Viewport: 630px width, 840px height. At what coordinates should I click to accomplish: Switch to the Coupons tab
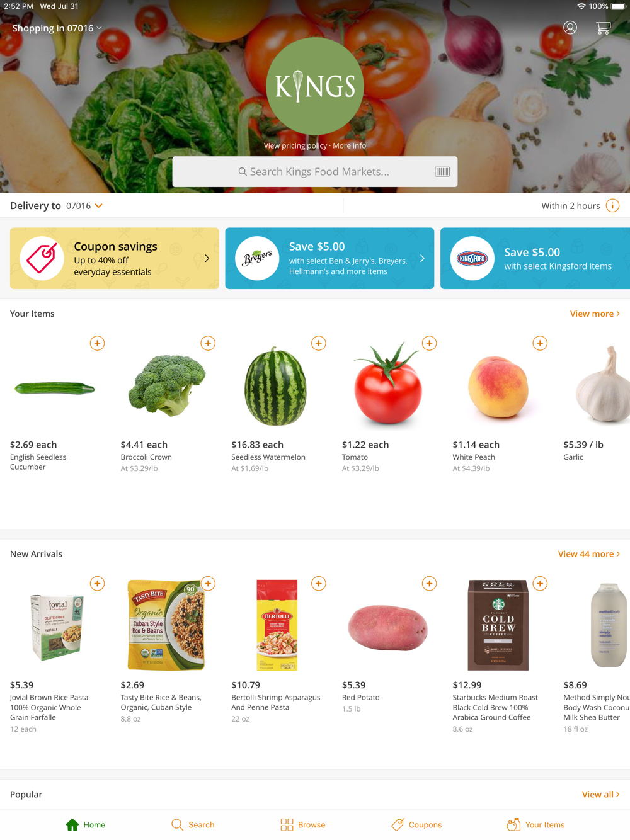(416, 824)
